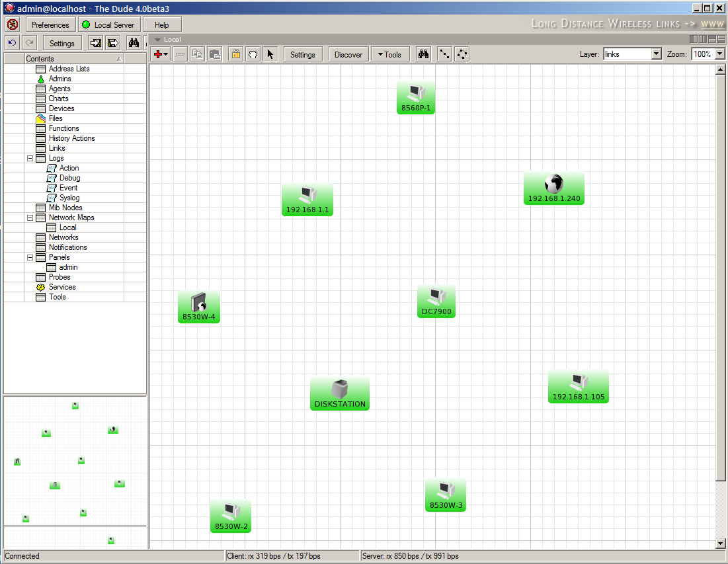Click the Discover button
The width and height of the screenshot is (728, 564).
348,54
